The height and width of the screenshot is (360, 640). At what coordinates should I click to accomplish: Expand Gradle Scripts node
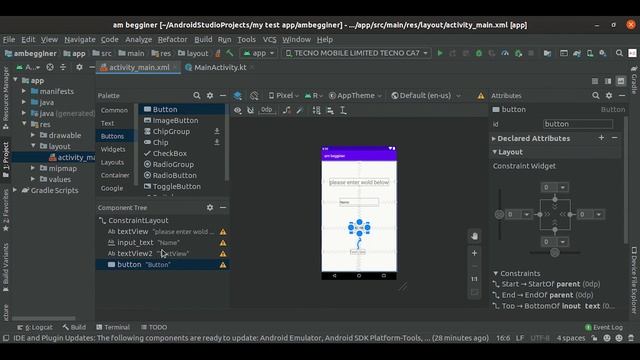pyautogui.click(x=15, y=190)
